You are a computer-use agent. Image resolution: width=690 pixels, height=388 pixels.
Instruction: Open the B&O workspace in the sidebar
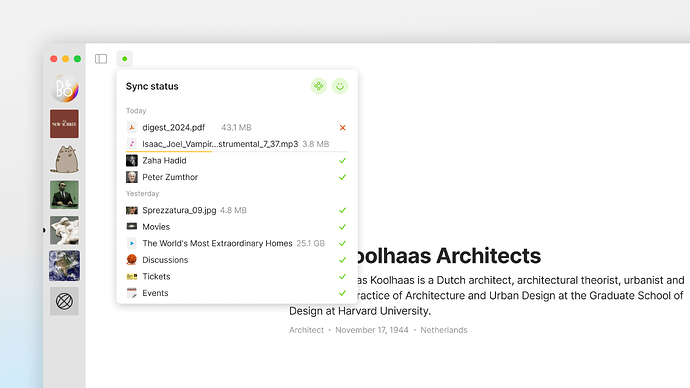pyautogui.click(x=64, y=88)
